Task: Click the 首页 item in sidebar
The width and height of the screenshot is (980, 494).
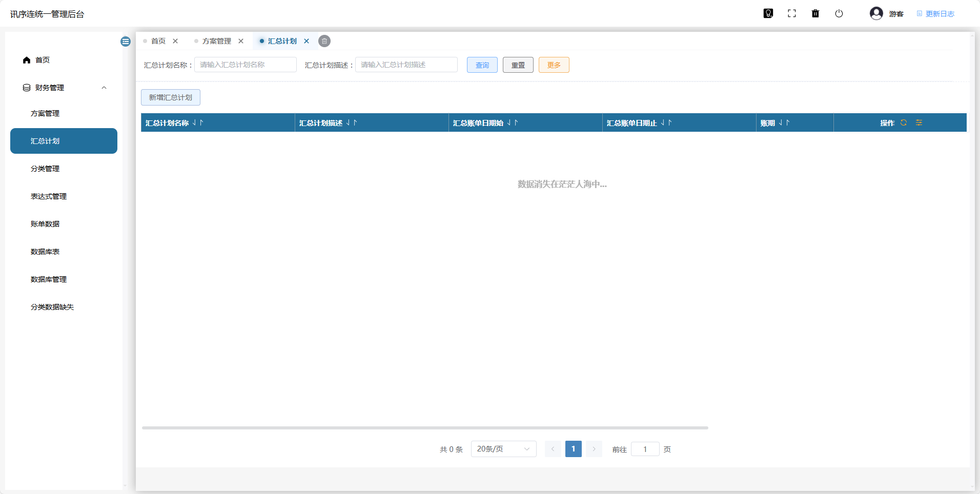Action: (x=64, y=60)
